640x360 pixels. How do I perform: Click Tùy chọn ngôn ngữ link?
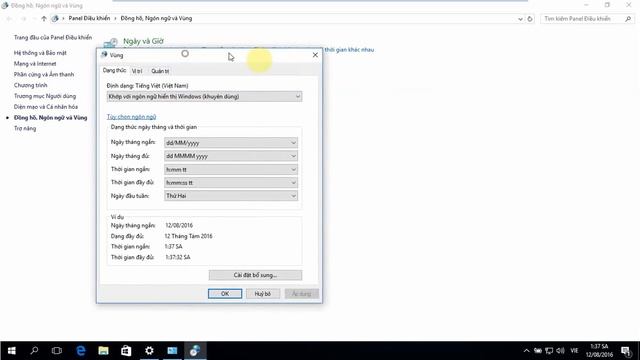click(x=131, y=117)
